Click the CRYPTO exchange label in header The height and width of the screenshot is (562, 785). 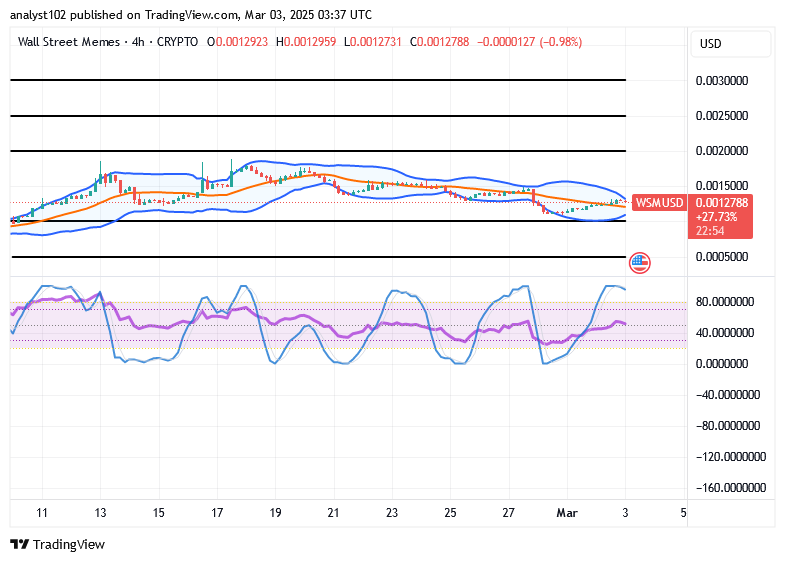click(177, 42)
